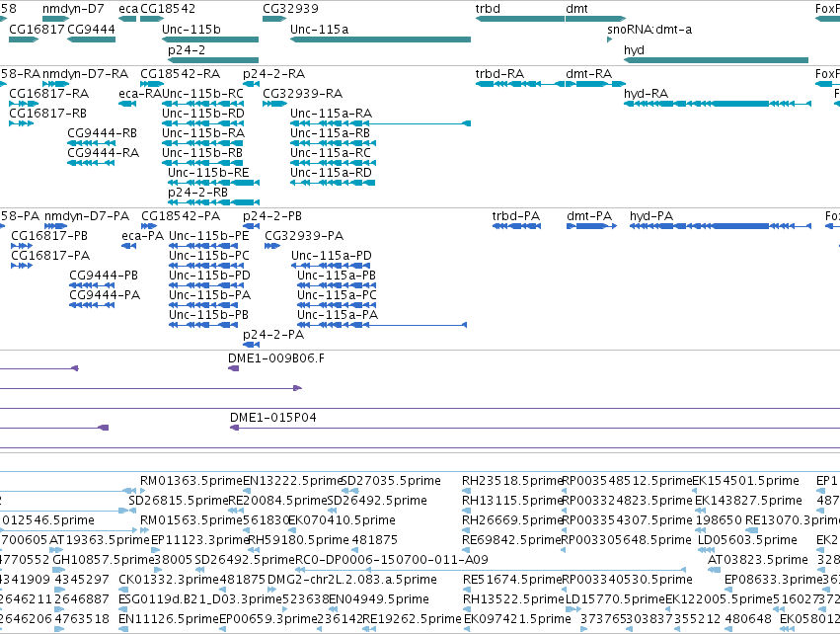Select the CG16817-RB transcript label
The height and width of the screenshot is (634, 840).
point(47,114)
